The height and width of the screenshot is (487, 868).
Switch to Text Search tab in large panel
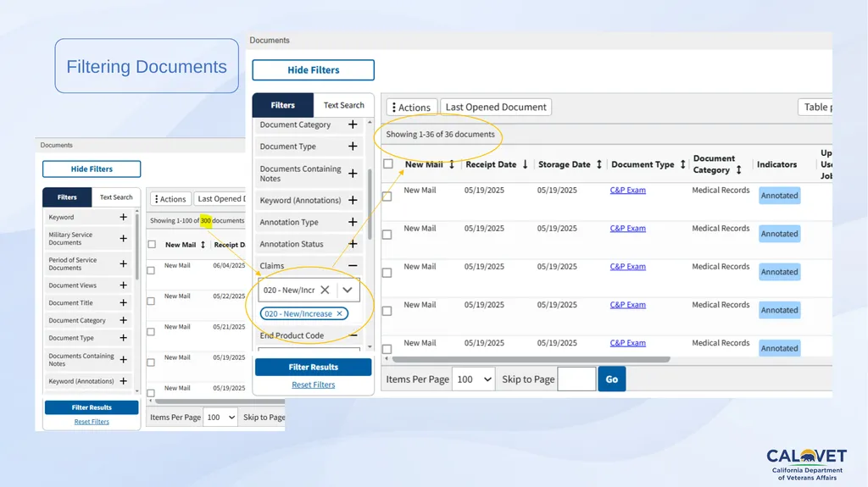point(344,105)
